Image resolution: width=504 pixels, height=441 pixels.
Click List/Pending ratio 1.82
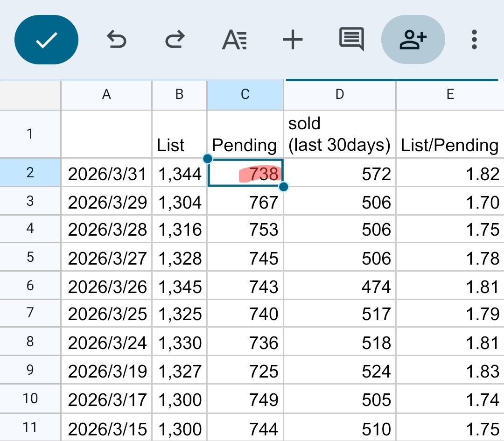tap(450, 173)
